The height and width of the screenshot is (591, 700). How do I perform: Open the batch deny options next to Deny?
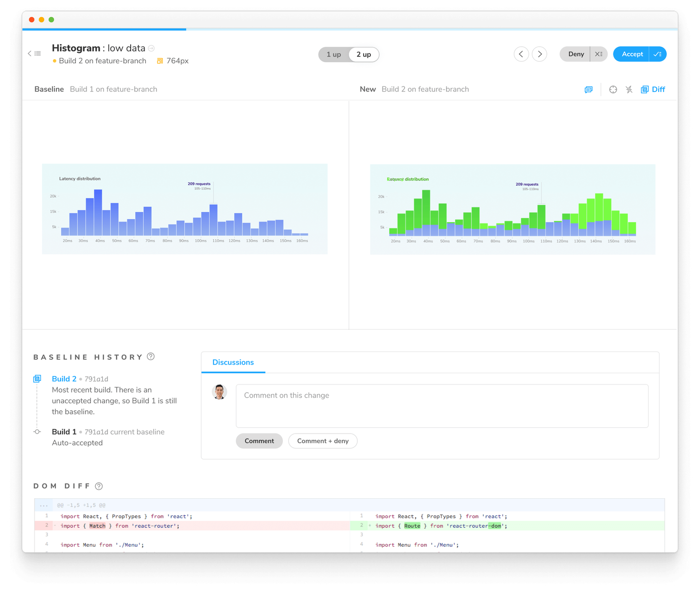point(599,54)
